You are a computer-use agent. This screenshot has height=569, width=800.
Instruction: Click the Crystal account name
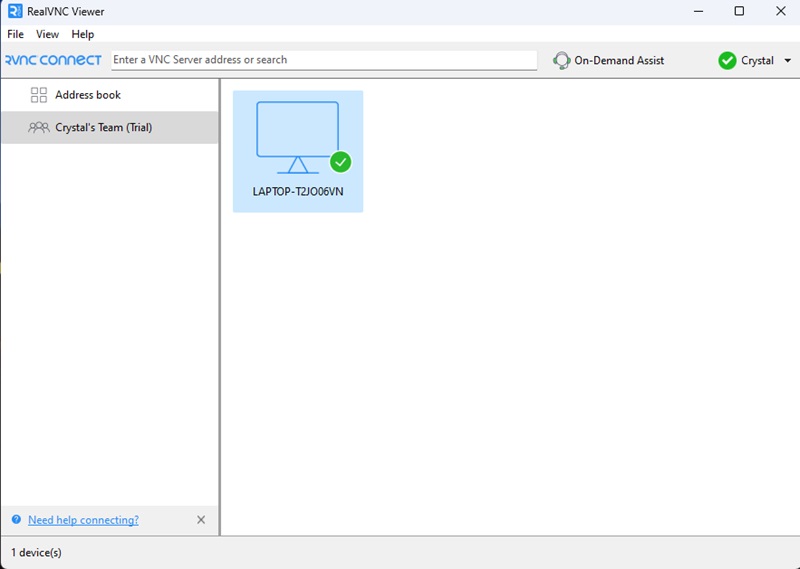tap(757, 60)
